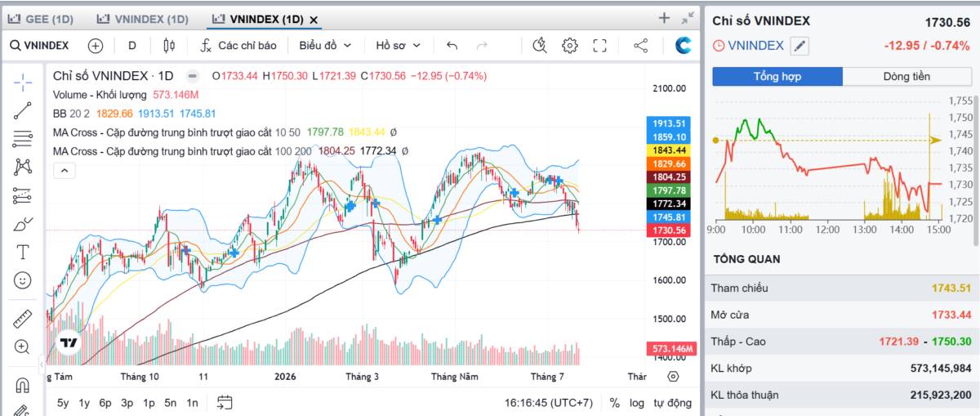Select the brush drawing tool
Viewport: 980px width, 416px height.
point(22,224)
